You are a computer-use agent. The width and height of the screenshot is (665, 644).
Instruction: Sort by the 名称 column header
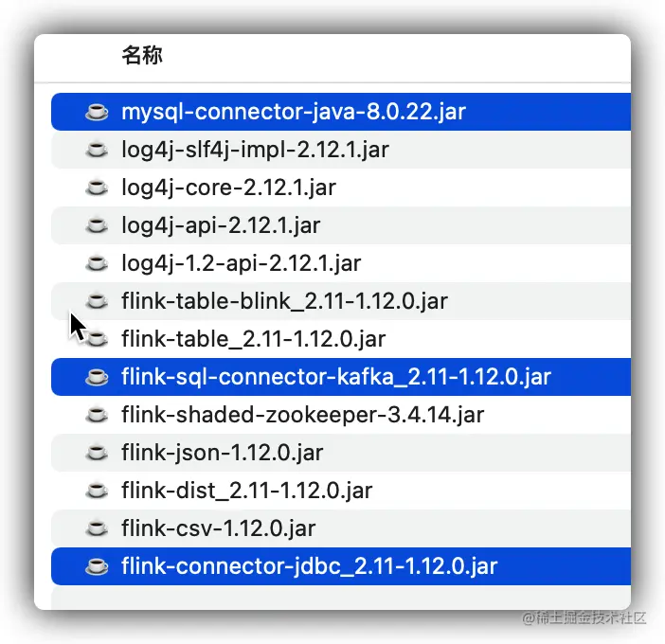pos(142,55)
